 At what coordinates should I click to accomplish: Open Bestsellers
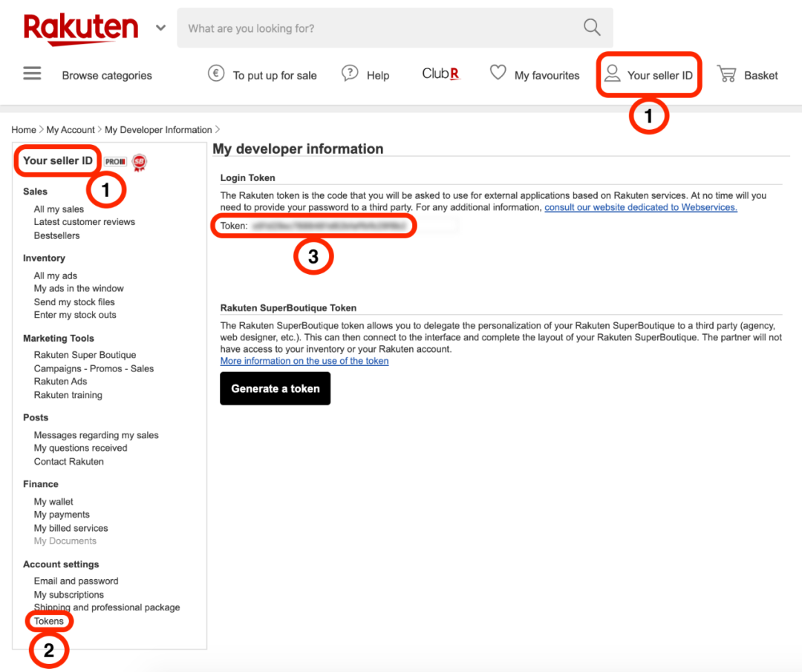click(56, 236)
